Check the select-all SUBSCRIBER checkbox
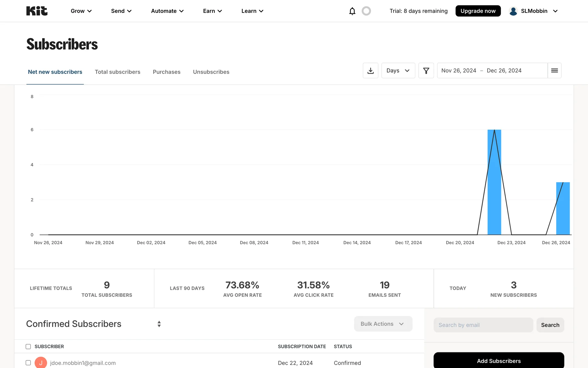Viewport: 588px width, 368px height. click(x=28, y=347)
